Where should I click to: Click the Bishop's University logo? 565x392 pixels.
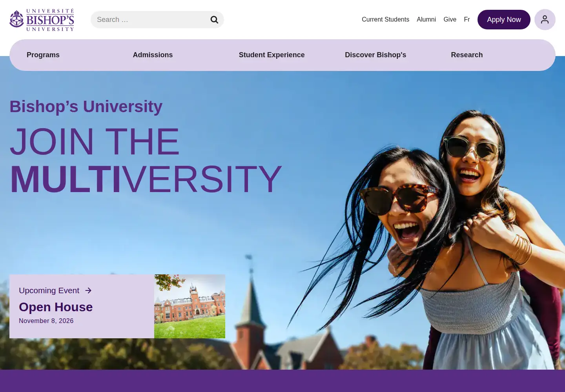click(x=42, y=20)
